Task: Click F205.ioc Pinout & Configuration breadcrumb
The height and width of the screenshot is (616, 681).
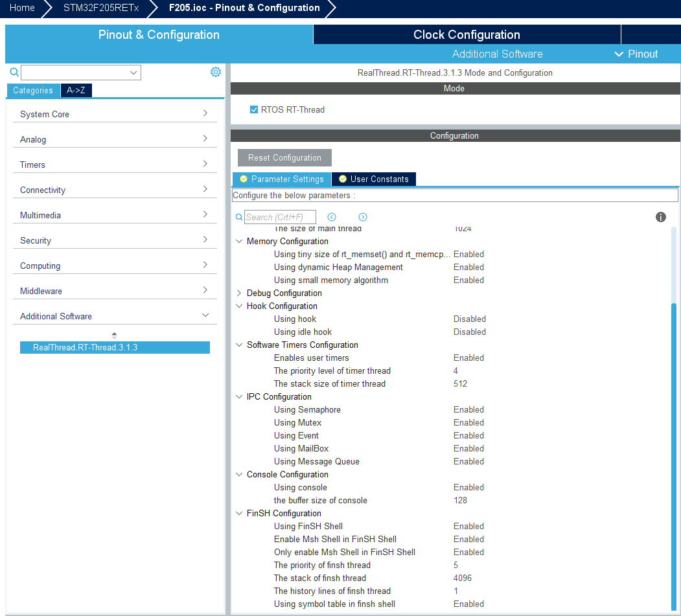Action: (x=244, y=8)
